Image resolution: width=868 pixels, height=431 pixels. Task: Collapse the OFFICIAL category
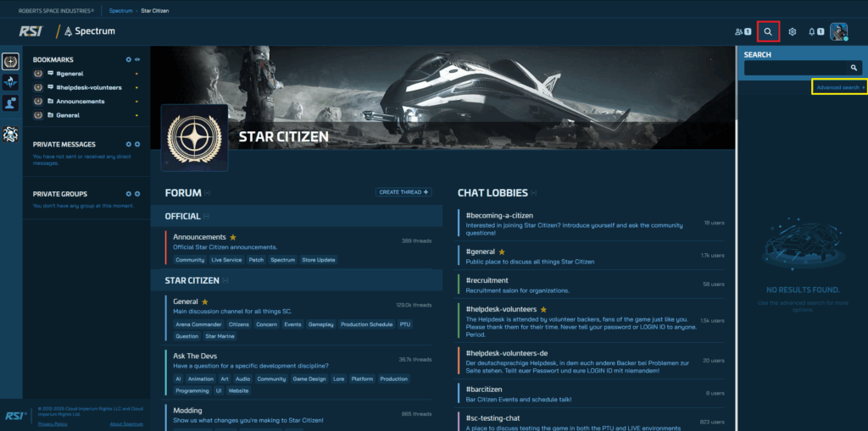[206, 216]
